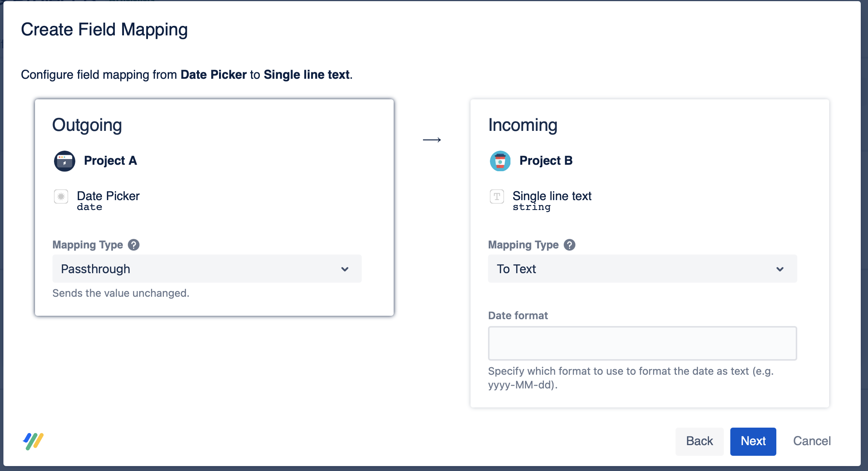Image resolution: width=868 pixels, height=471 pixels.
Task: Open the To Text mapping type dropdown
Action: tap(642, 269)
